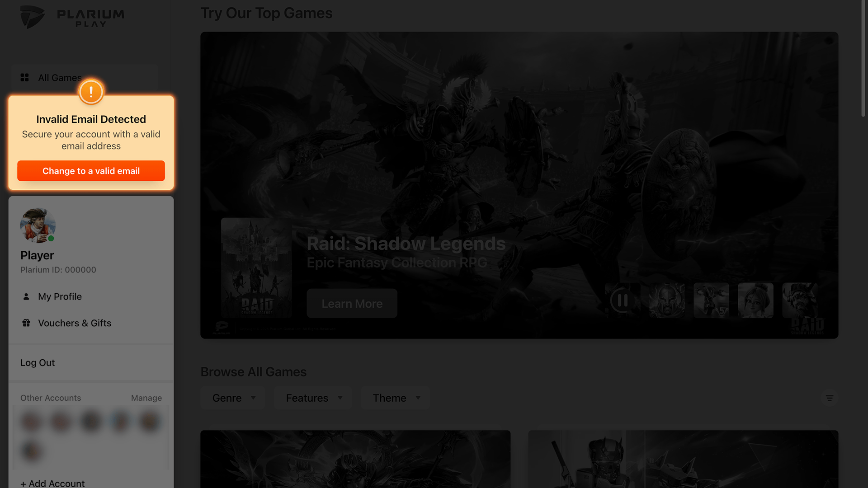
Task: Click the Other Accounts label
Action: [x=51, y=398]
